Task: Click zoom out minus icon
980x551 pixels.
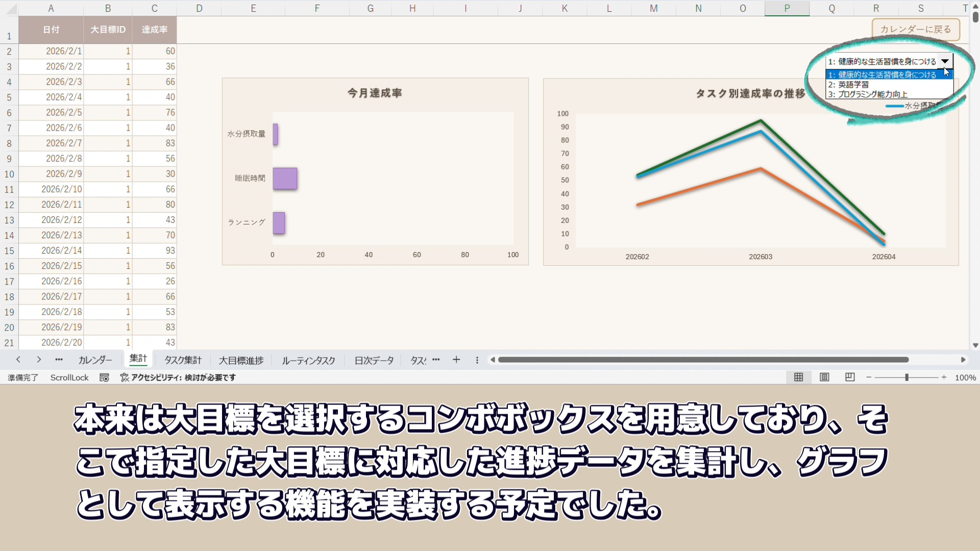Action: (869, 378)
